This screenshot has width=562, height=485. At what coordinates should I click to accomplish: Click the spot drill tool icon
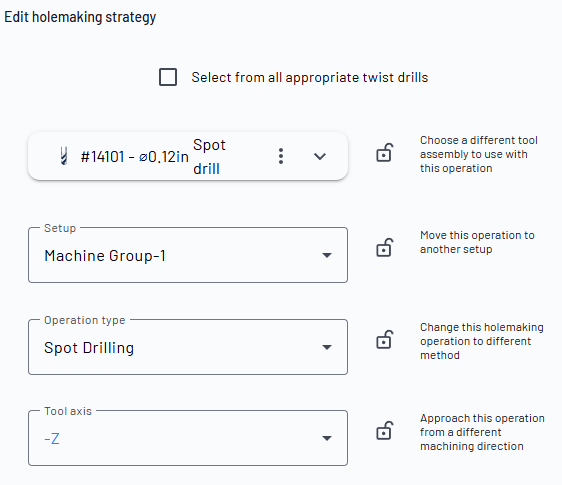(x=64, y=156)
